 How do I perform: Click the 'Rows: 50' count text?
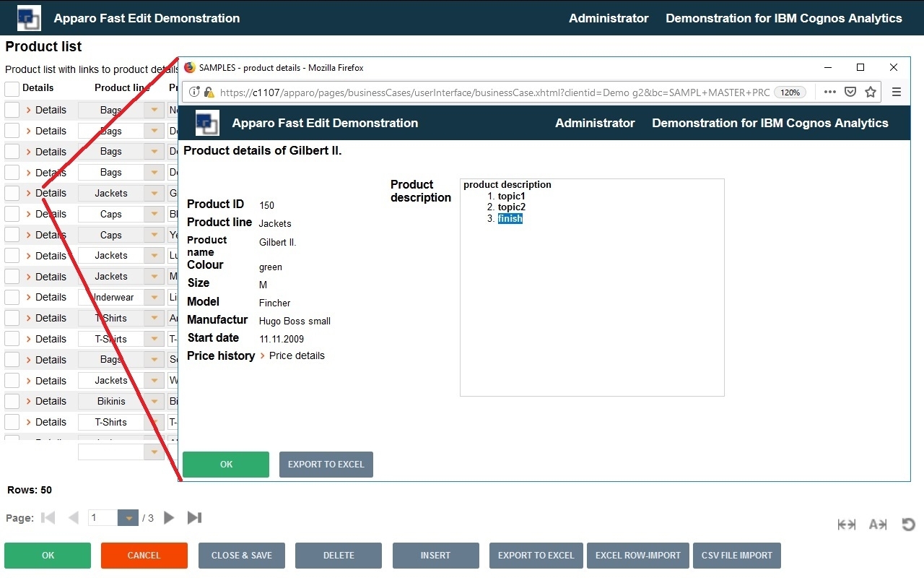[x=30, y=490]
